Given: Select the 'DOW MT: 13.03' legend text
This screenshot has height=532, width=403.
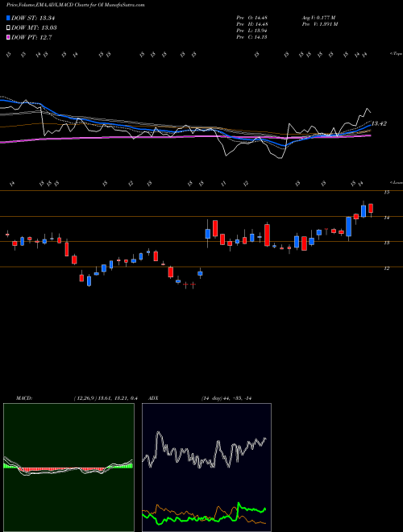Looking at the screenshot, I should 34,28.
